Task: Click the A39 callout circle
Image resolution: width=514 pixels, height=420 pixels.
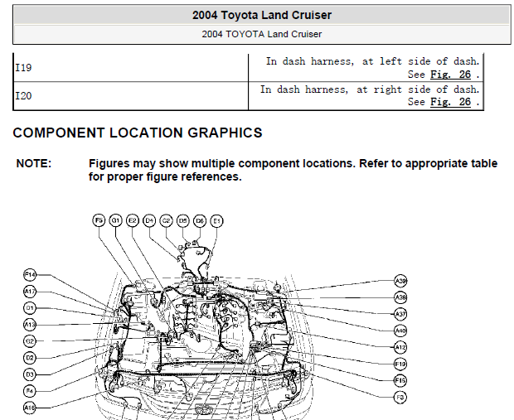Action: (x=400, y=281)
